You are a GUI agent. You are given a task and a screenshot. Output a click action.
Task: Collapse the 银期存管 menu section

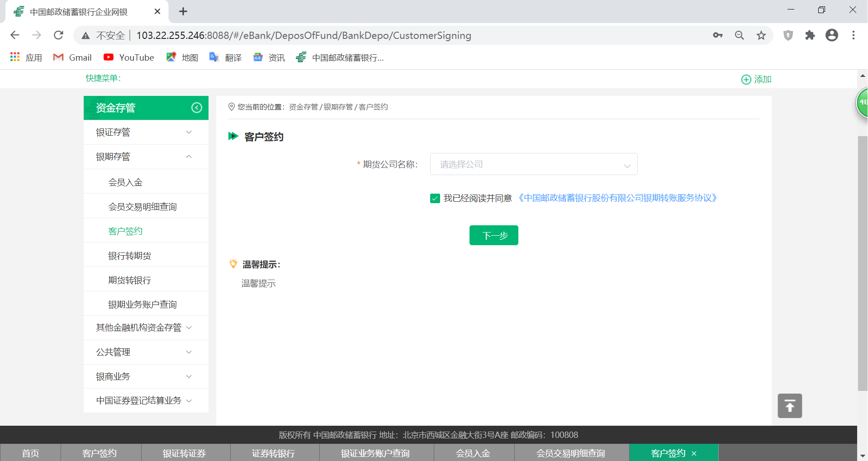coord(146,157)
